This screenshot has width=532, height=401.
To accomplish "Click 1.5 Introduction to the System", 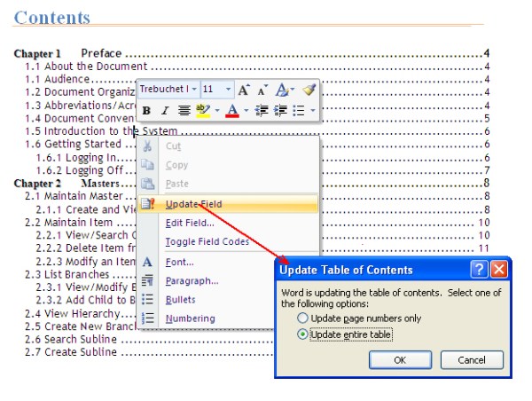I will [257, 131].
